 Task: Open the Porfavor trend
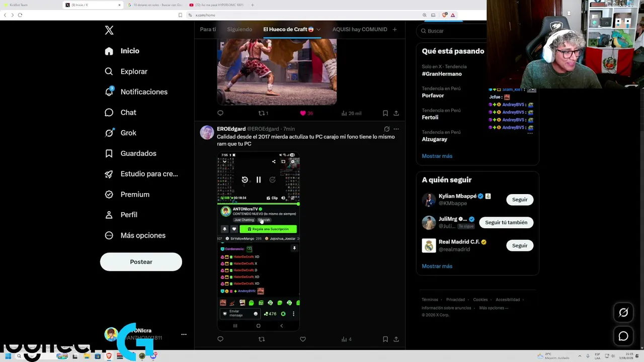coord(433,96)
